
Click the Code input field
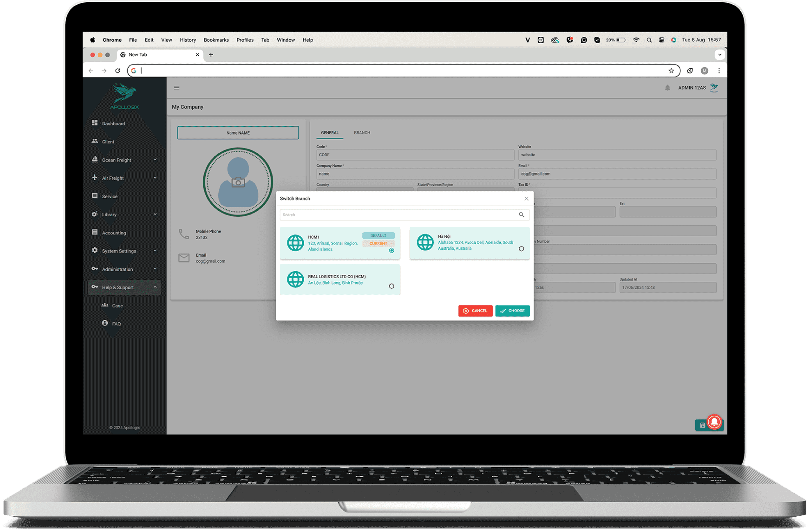pos(415,155)
